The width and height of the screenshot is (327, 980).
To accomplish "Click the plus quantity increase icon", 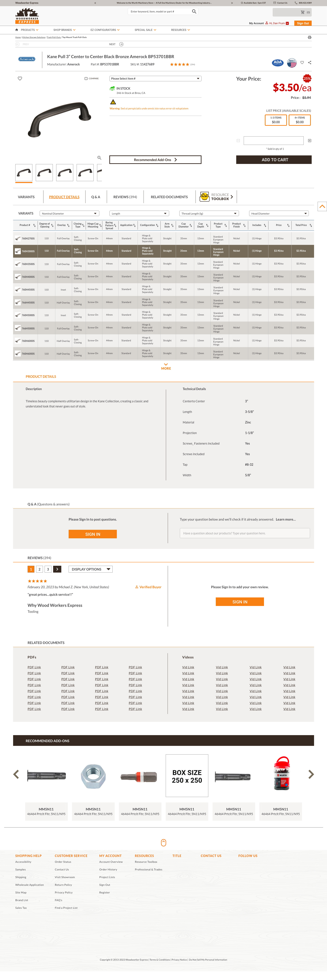I will (309, 141).
